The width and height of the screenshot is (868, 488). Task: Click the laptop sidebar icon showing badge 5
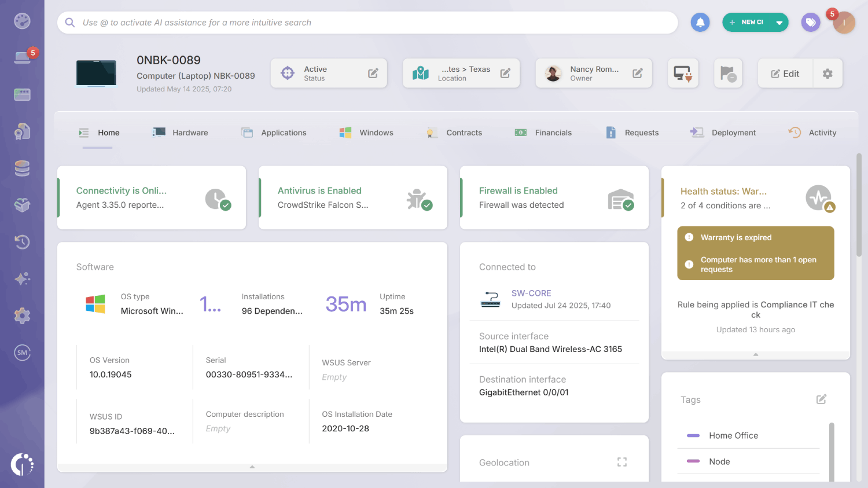pos(22,57)
